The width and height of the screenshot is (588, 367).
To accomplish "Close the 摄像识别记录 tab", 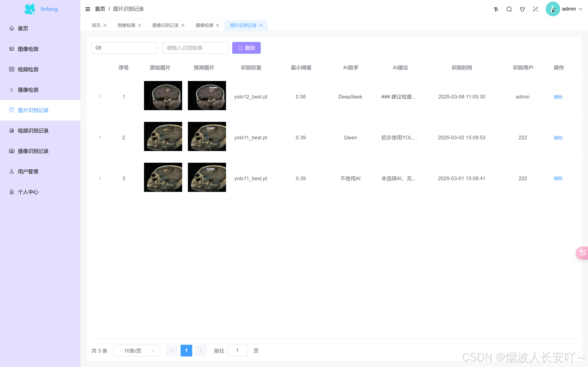I will tap(183, 25).
